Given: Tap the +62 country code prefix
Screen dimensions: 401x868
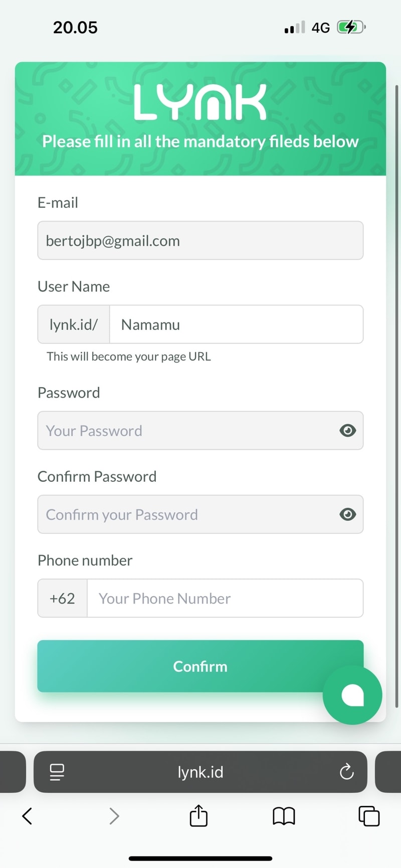Looking at the screenshot, I should tap(63, 599).
